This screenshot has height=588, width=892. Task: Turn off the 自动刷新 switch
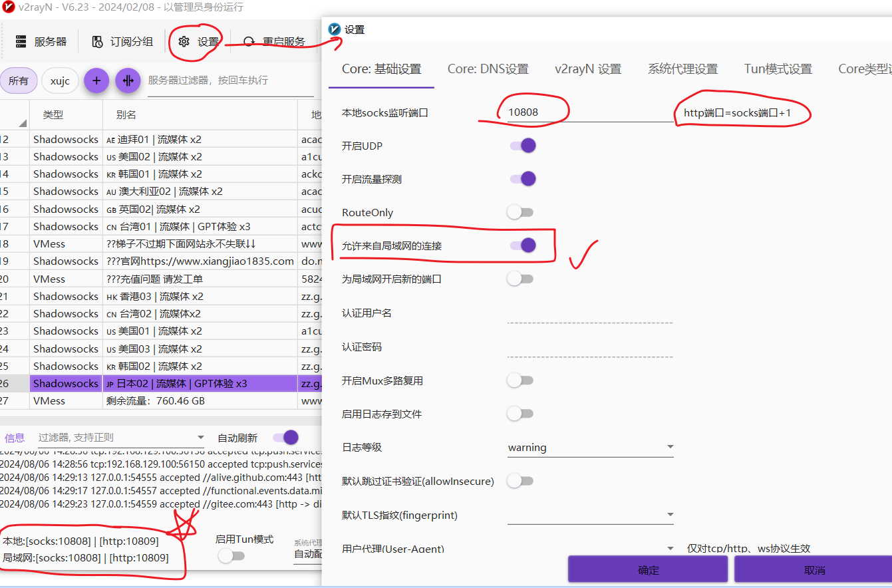coord(286,437)
